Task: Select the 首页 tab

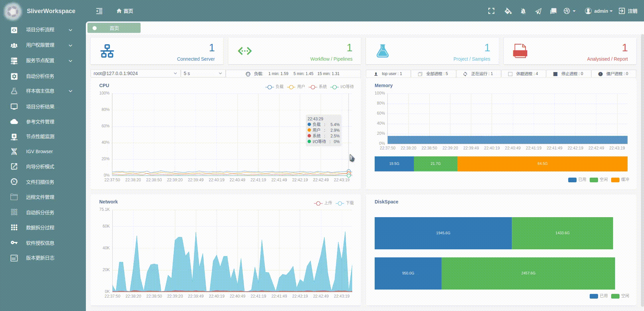Action: (x=114, y=28)
